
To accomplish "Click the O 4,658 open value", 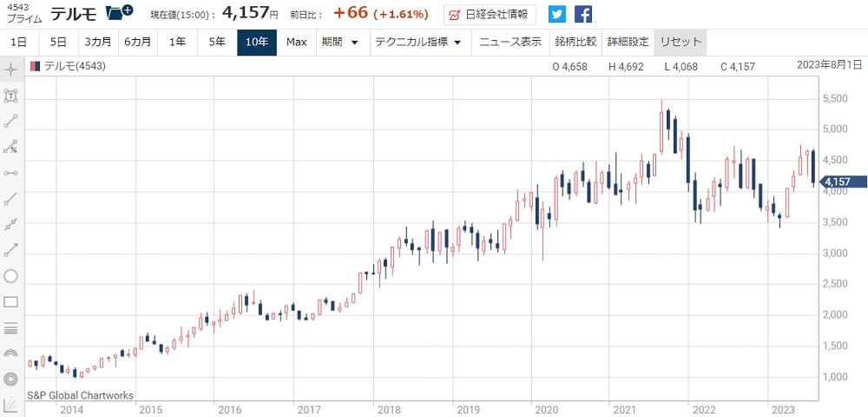I will [x=569, y=67].
